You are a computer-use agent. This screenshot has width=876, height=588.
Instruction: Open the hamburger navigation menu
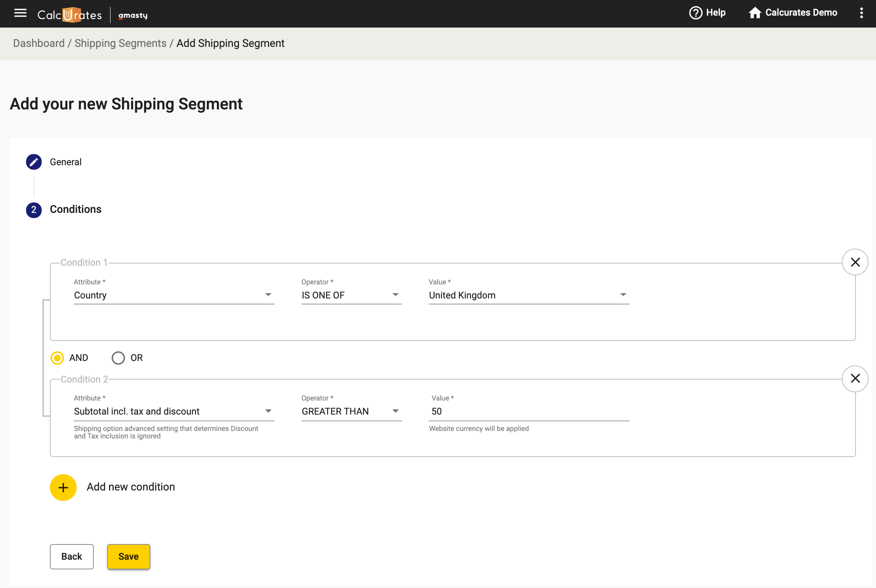point(20,13)
